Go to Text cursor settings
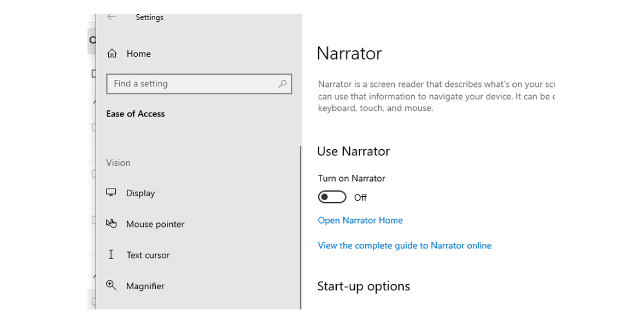 [148, 255]
